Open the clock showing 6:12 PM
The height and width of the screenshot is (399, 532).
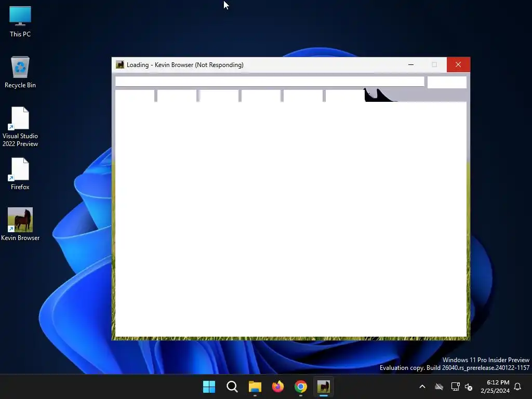pos(495,387)
